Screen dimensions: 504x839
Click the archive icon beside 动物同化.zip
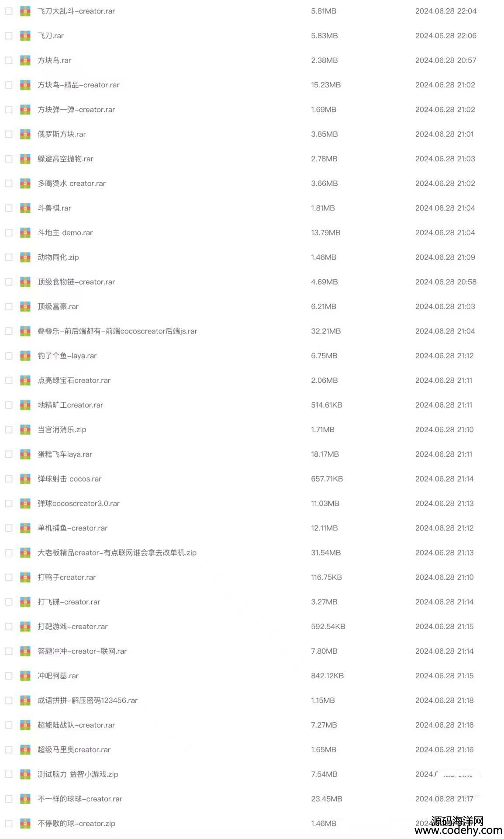25,257
